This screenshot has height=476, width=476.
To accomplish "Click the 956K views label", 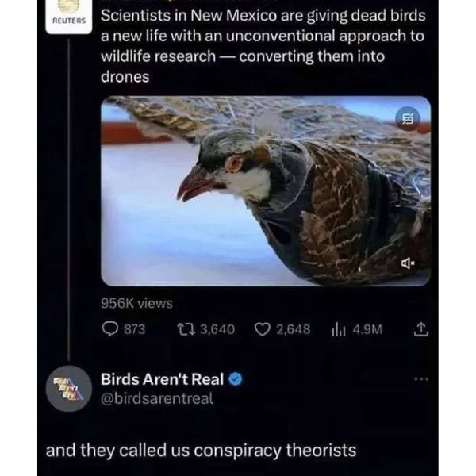I will [136, 303].
